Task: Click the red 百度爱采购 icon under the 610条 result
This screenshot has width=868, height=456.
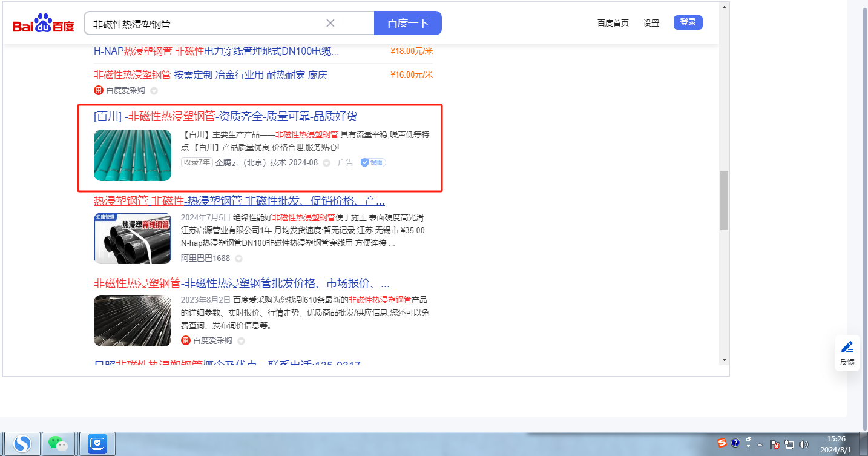Action: click(186, 340)
